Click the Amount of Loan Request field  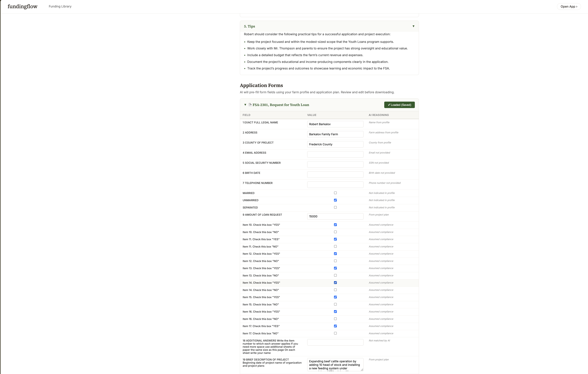pos(335,217)
